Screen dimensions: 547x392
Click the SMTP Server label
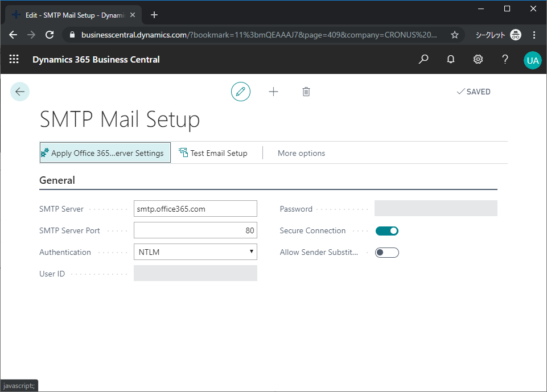[x=61, y=209]
